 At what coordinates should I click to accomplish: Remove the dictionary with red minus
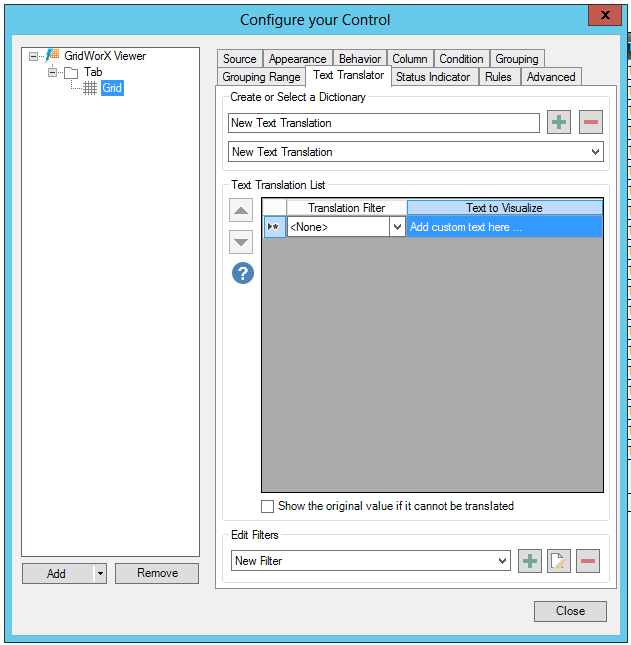(591, 122)
